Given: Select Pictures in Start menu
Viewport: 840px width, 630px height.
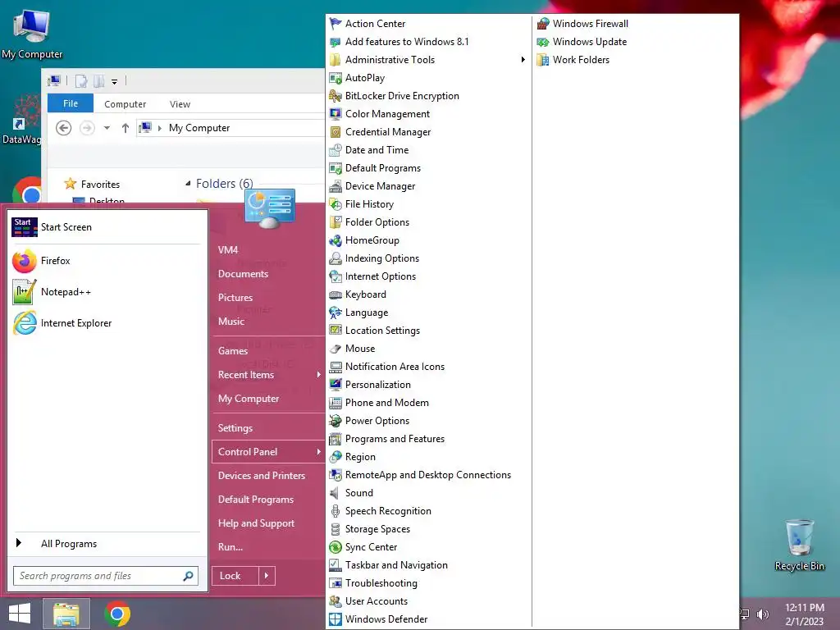Looking at the screenshot, I should coord(235,297).
